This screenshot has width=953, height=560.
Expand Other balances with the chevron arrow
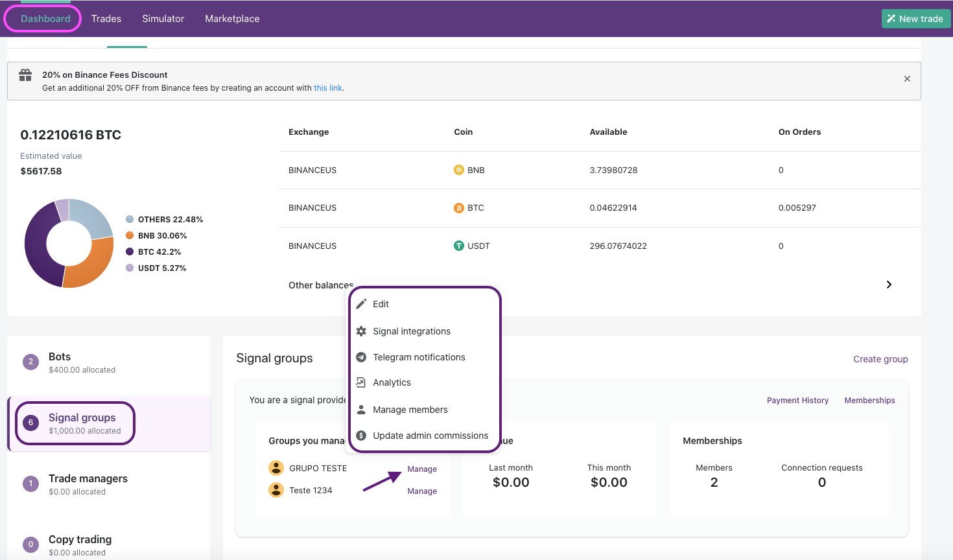[889, 285]
